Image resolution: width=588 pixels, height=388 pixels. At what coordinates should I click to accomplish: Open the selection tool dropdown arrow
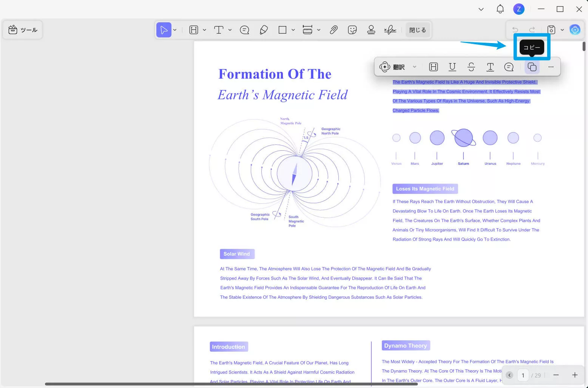(175, 30)
